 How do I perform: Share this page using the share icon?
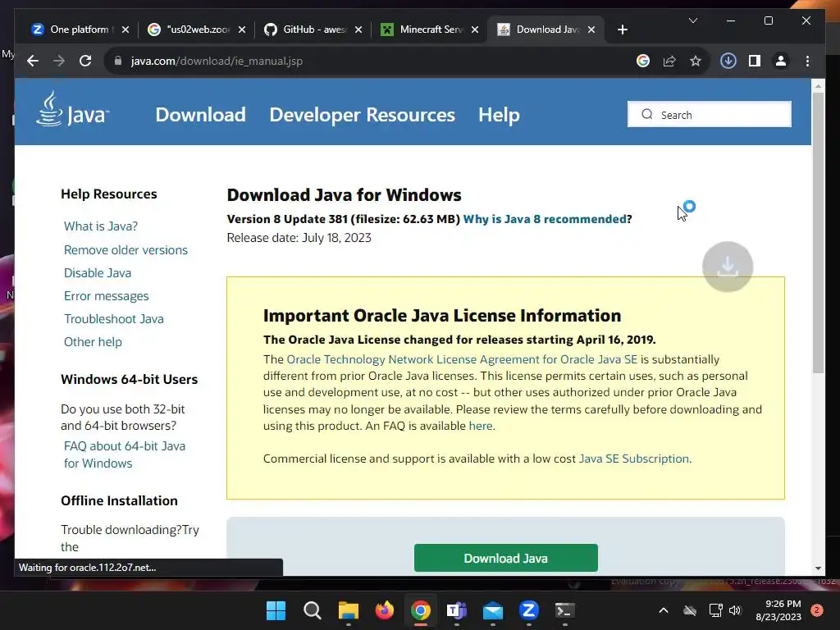point(669,61)
